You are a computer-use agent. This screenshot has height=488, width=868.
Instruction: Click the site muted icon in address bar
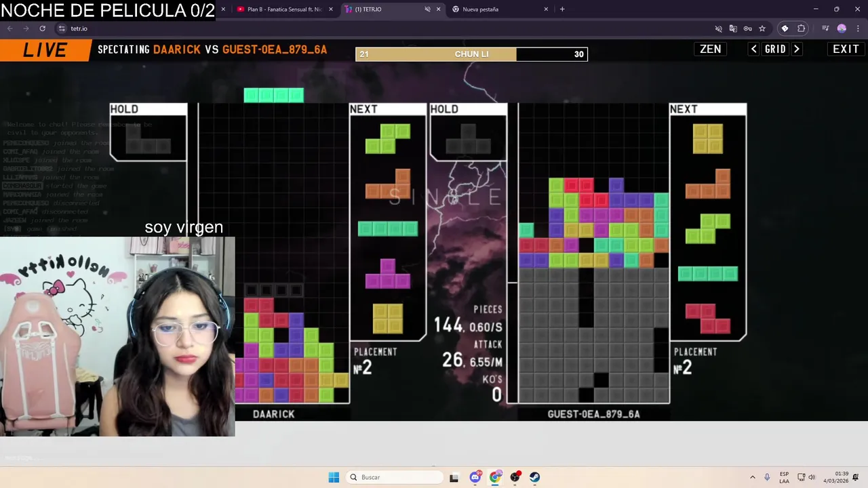719,28
